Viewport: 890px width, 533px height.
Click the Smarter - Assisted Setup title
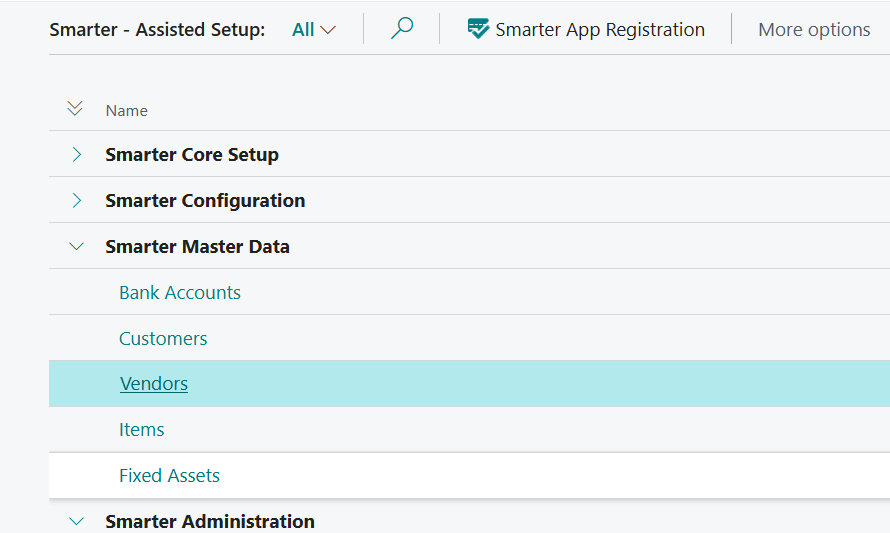click(157, 30)
